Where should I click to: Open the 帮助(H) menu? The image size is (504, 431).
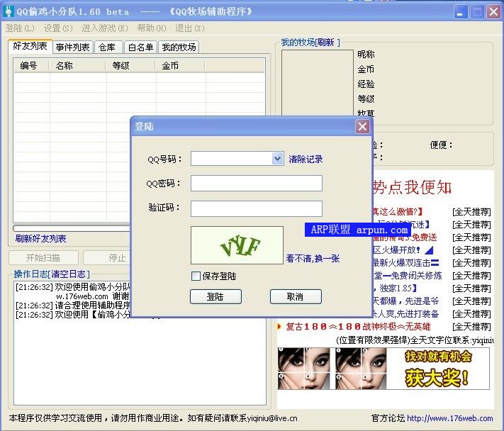pos(152,28)
